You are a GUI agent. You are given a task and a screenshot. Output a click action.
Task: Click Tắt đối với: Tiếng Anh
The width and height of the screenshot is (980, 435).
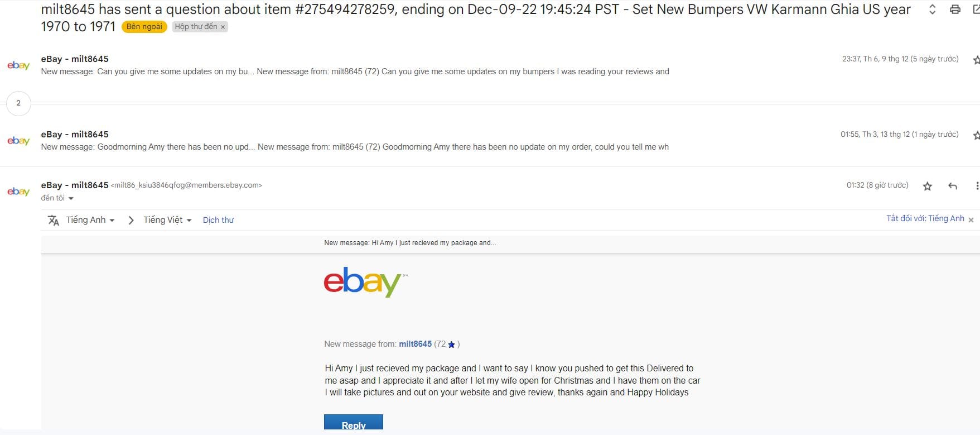point(925,218)
